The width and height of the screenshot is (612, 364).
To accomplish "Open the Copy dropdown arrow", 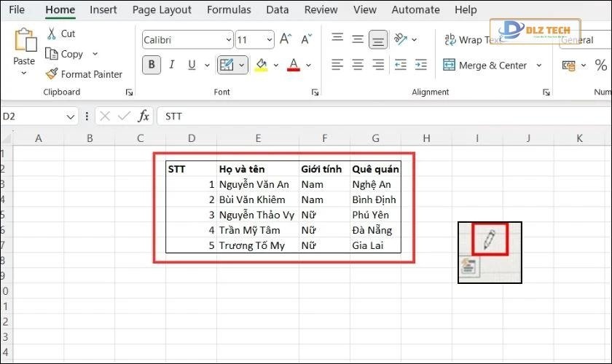I will click(95, 54).
